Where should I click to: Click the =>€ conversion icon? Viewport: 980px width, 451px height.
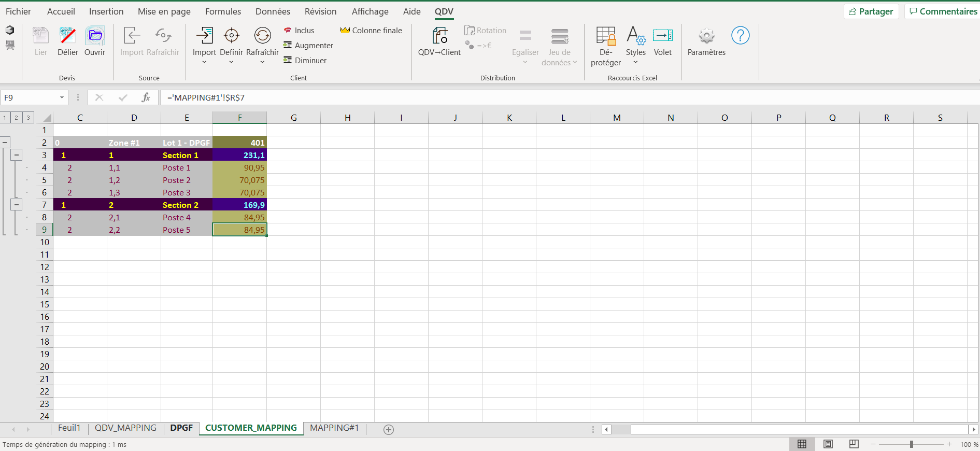470,46
